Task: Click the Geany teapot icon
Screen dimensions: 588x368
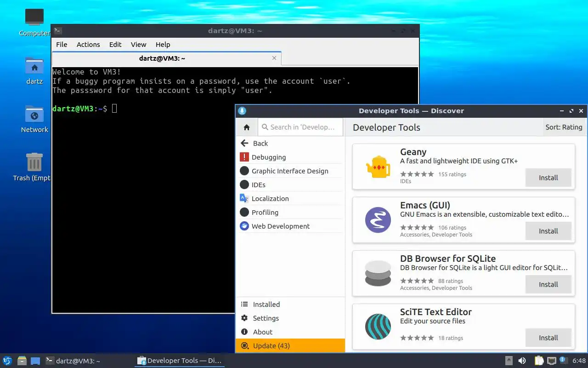Action: click(378, 167)
